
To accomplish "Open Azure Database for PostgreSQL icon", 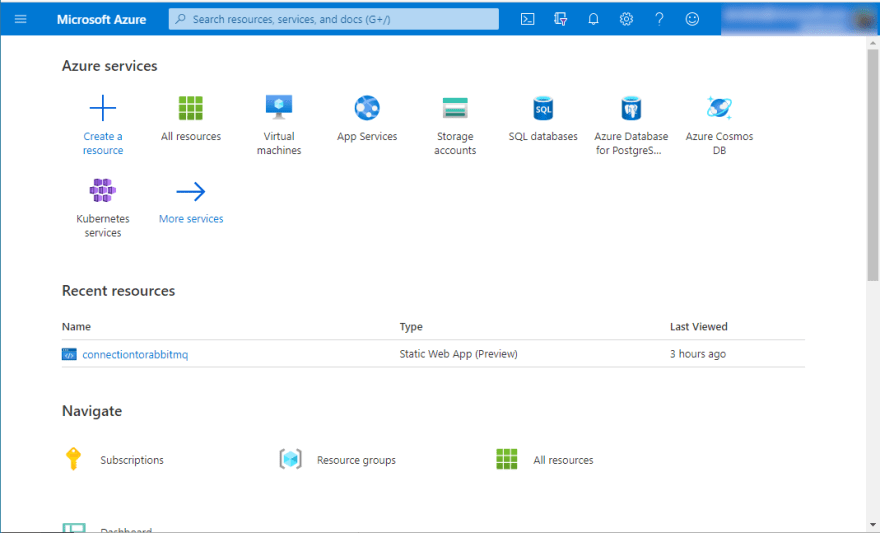I will point(631,108).
